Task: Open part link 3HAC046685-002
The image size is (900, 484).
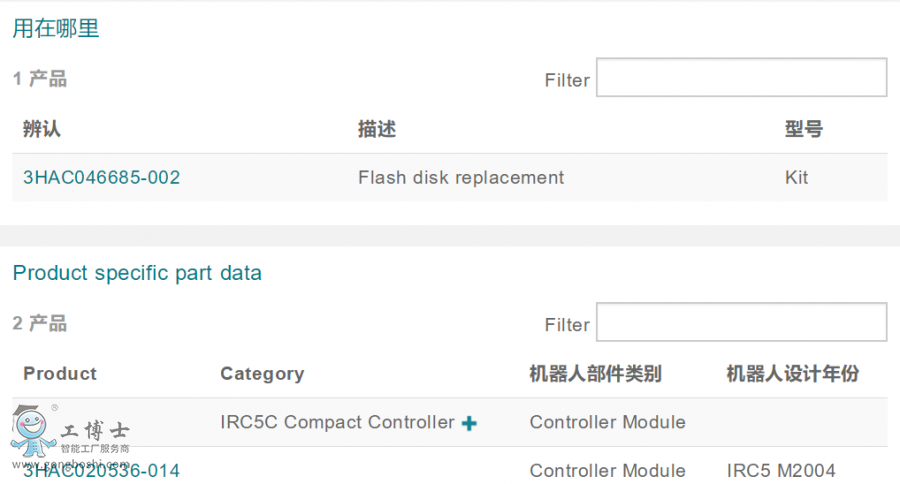Action: 101,178
